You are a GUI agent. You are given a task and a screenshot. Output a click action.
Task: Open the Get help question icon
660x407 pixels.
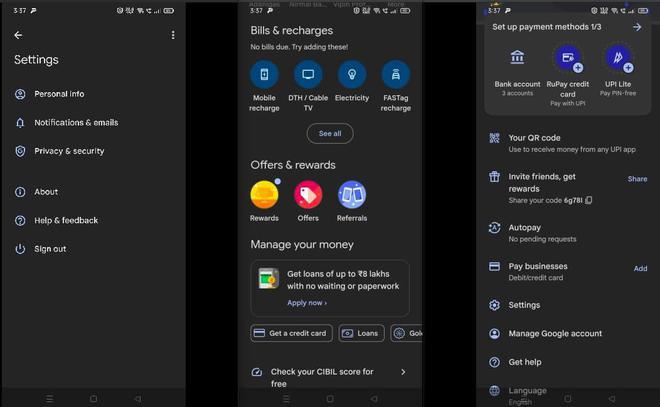tap(495, 362)
